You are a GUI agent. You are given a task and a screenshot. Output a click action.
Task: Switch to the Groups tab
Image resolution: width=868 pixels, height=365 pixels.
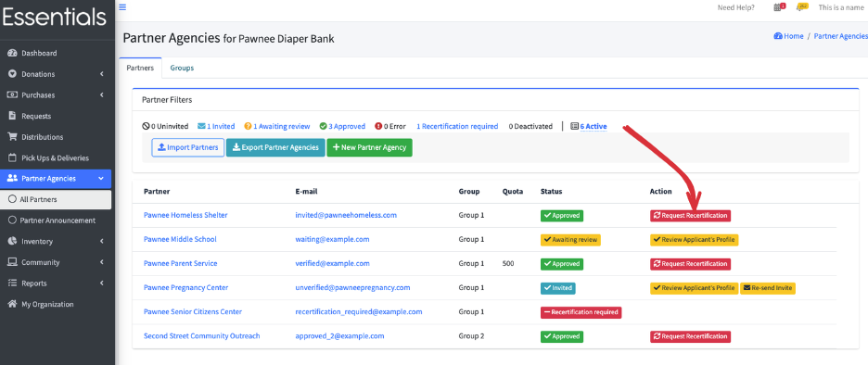[x=182, y=68]
